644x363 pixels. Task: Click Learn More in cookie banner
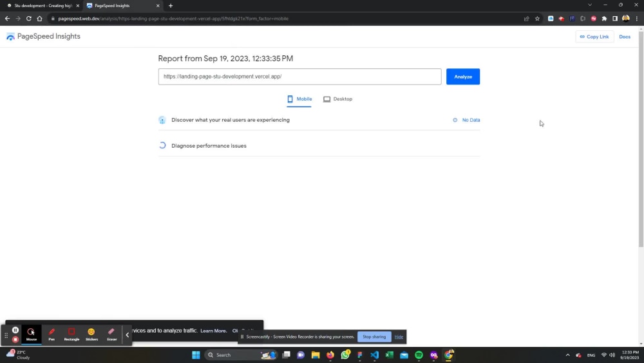point(213,331)
